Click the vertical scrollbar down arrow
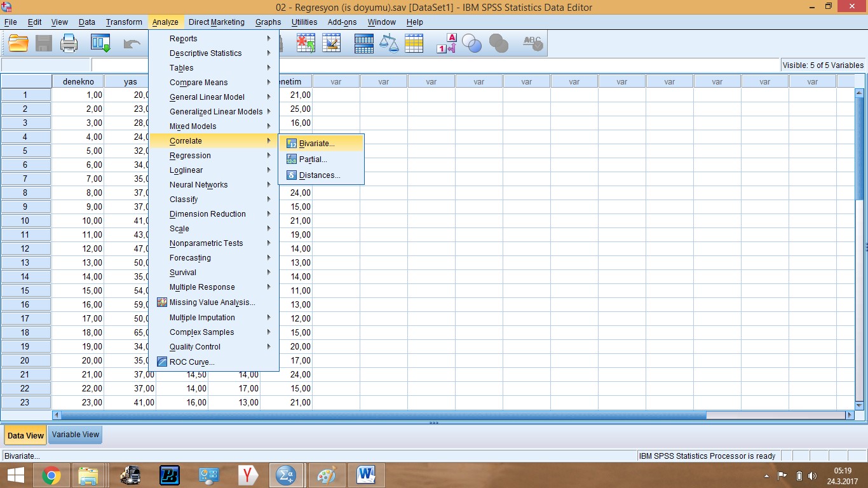868x488 pixels. click(x=859, y=405)
